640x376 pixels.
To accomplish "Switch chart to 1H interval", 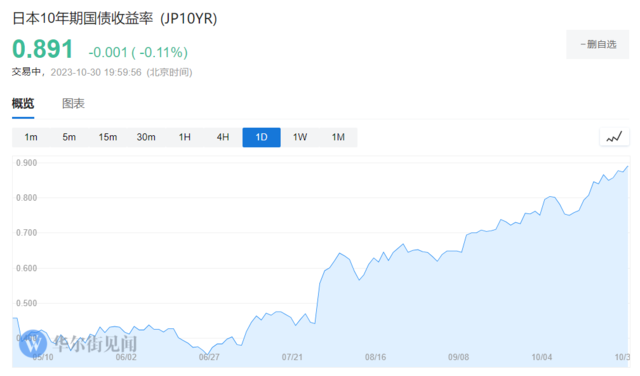I will tap(184, 137).
